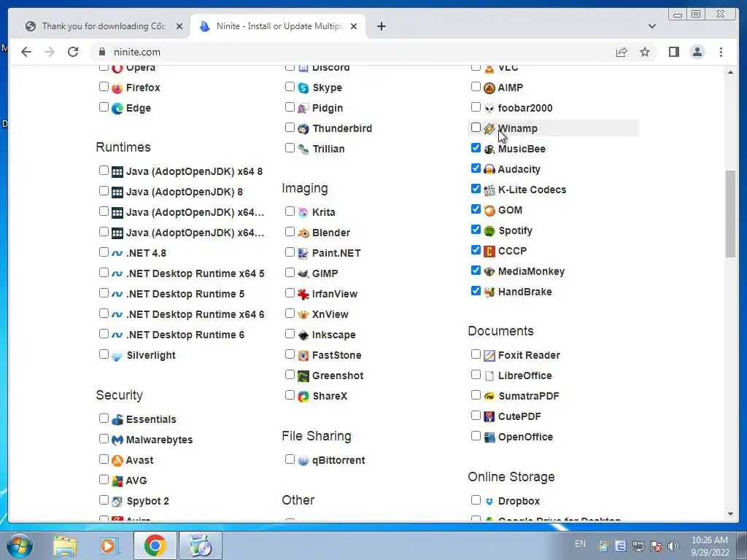Click the share page icon
This screenshot has height=560, width=747.
622,52
